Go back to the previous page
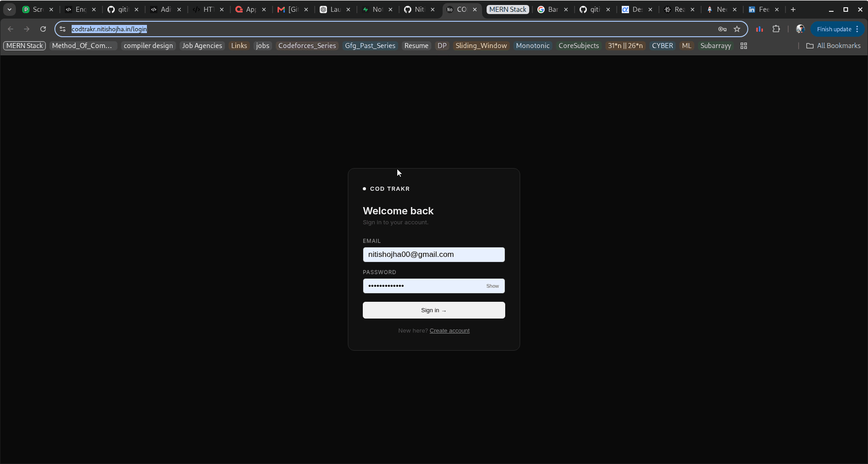The image size is (868, 464). [10, 29]
